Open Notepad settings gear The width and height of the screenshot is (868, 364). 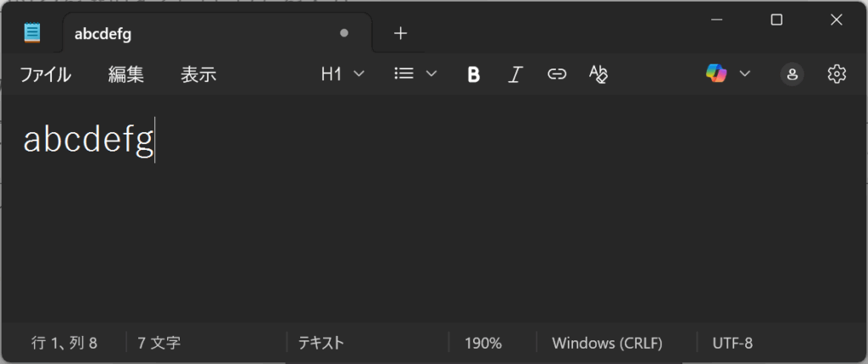(x=837, y=74)
